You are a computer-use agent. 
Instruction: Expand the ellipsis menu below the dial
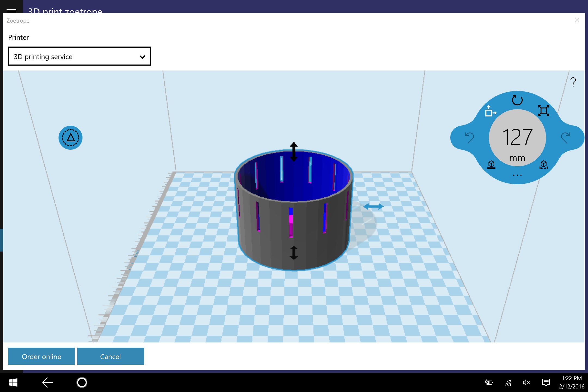[517, 175]
